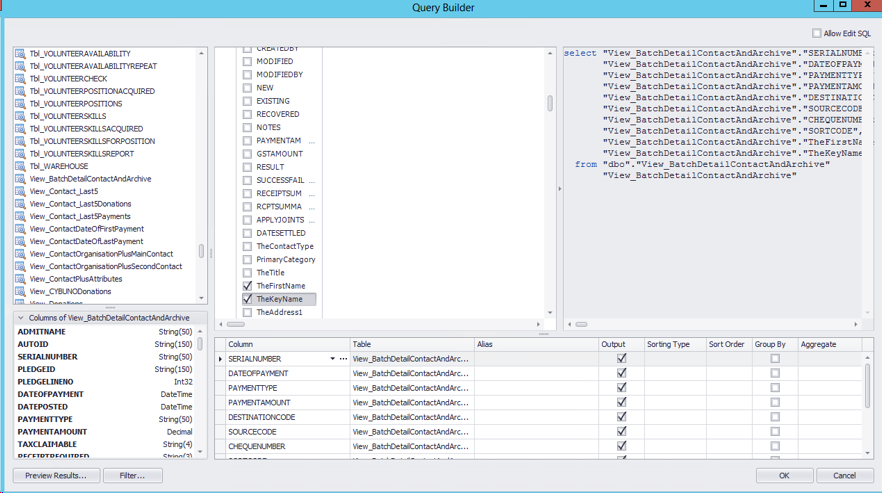Collapse the Columns of View_BatchDetailContactAndArchive panel
Viewport: 882px width, 493px height.
(21, 318)
